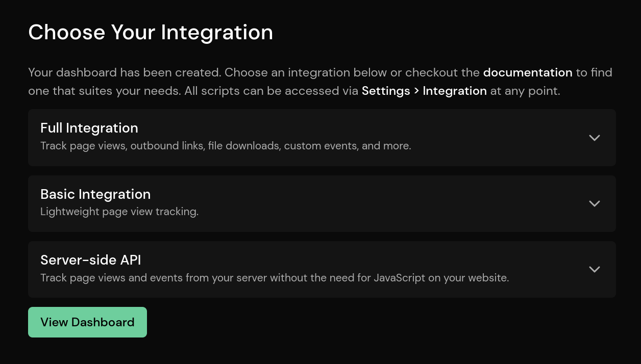Viewport: 641px width, 364px height.
Task: Click the Basic Integration chevron arrow
Action: (x=594, y=203)
